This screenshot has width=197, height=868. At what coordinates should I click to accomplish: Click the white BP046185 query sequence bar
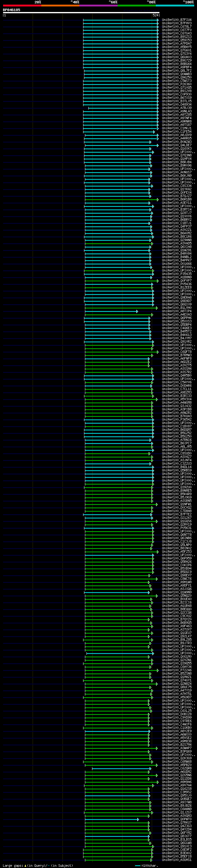(x=81, y=12)
